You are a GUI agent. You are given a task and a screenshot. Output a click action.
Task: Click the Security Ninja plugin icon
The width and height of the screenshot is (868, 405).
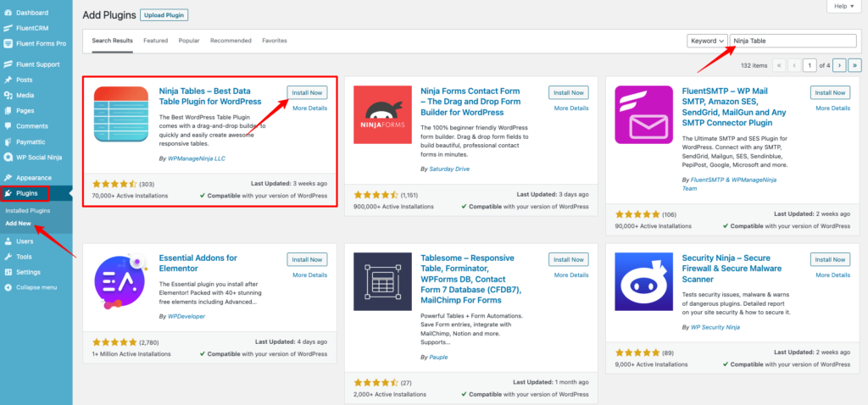[x=644, y=283]
